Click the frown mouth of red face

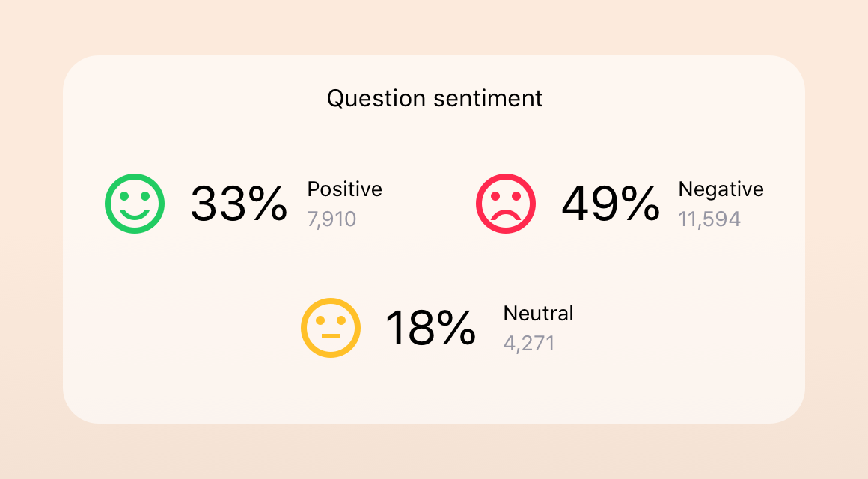pyautogui.click(x=505, y=215)
